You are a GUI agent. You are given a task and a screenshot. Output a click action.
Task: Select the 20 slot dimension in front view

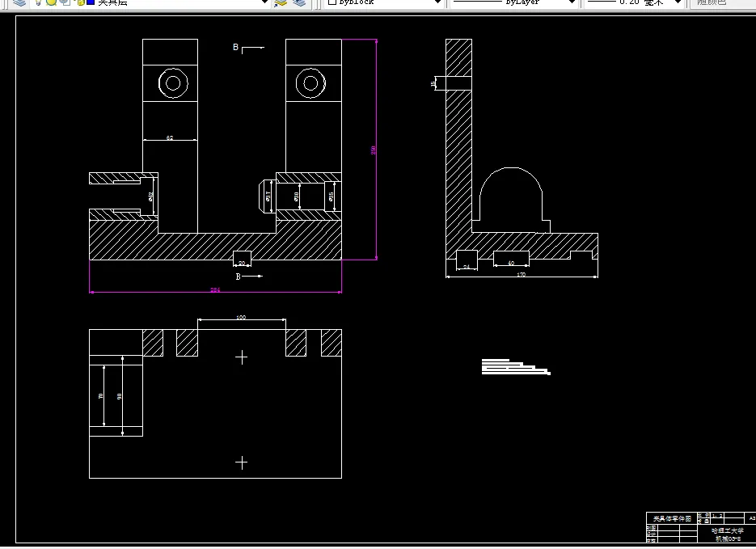click(x=242, y=263)
